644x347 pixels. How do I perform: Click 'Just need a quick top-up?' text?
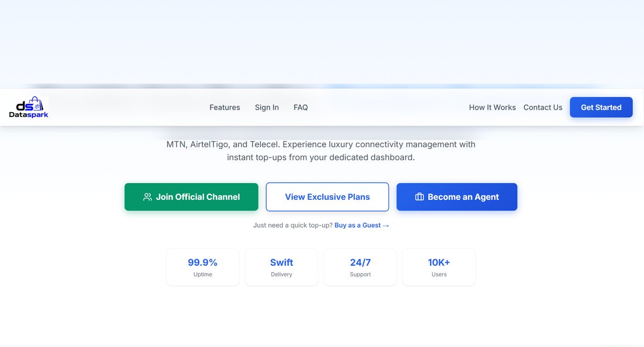click(x=292, y=226)
